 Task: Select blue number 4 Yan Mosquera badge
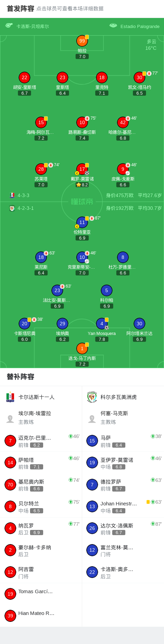(x=102, y=324)
